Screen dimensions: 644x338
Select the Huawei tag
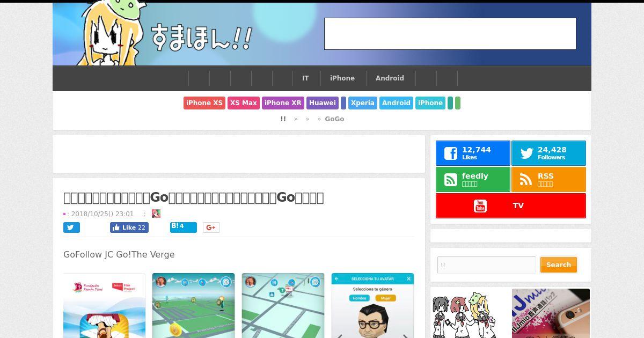(x=323, y=103)
